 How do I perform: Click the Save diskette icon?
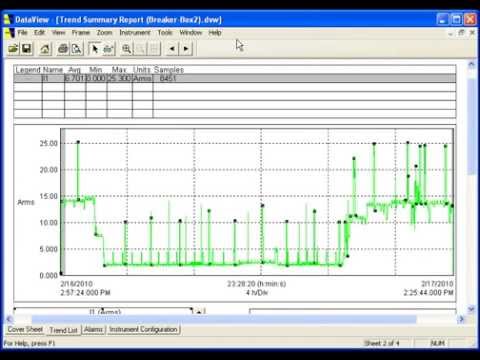27,49
